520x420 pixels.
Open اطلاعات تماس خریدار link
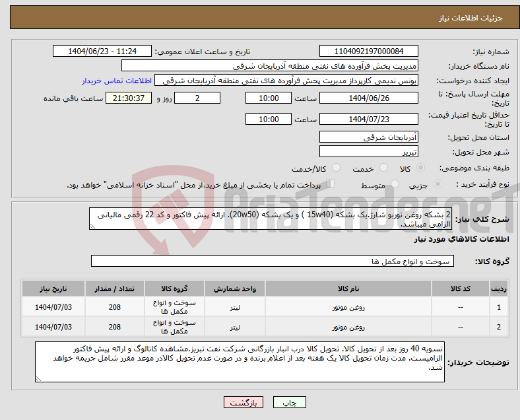click(x=117, y=81)
